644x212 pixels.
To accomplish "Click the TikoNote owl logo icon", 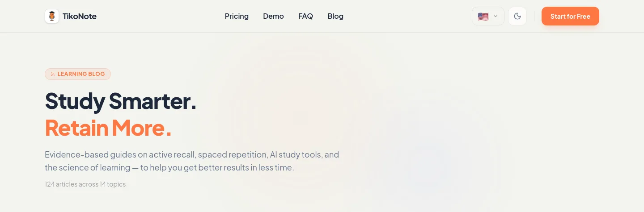I will (x=52, y=17).
